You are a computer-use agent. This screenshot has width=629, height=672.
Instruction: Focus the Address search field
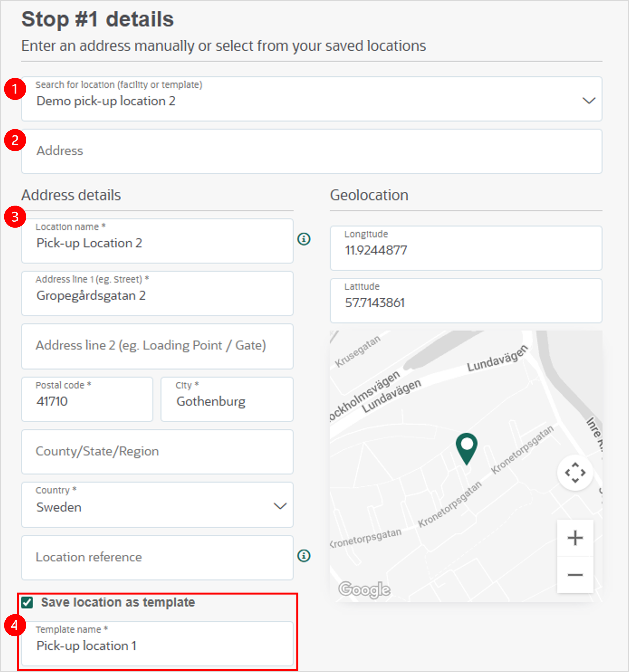(311, 151)
